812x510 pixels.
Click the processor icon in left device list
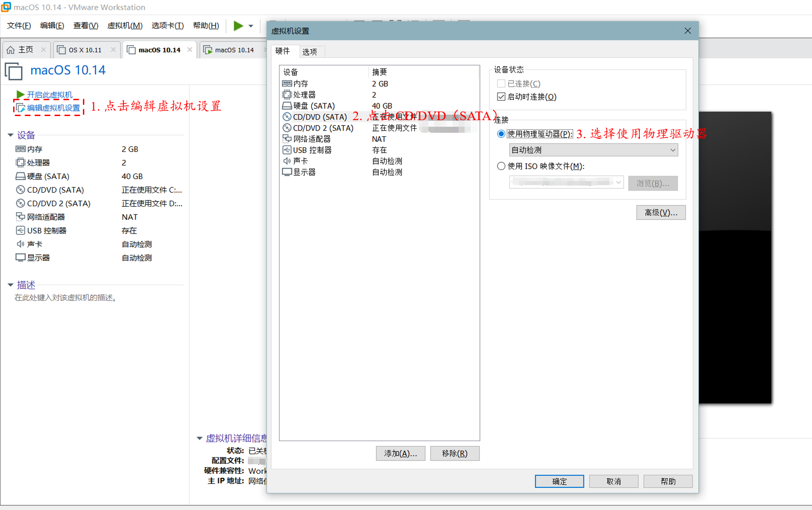click(20, 163)
